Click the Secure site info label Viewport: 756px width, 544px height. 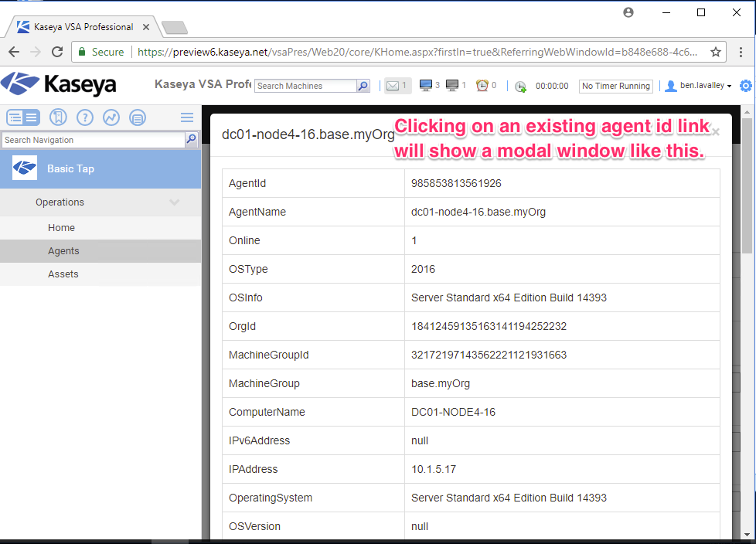102,52
